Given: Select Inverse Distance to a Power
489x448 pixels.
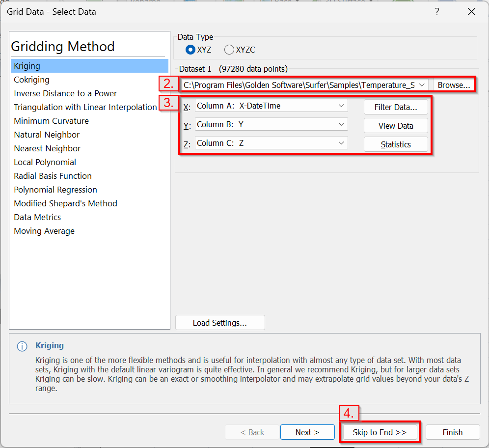Looking at the screenshot, I should [65, 93].
